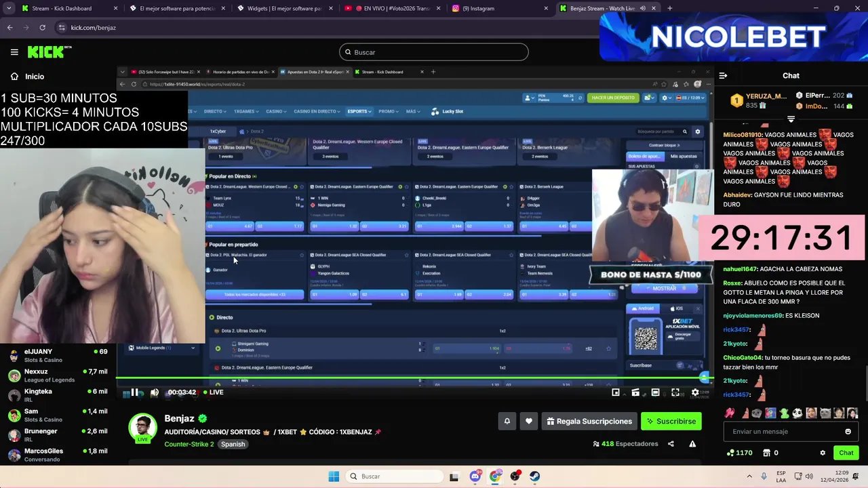
Task: Open Kingteka IRL channel in sidebar
Action: point(58,396)
